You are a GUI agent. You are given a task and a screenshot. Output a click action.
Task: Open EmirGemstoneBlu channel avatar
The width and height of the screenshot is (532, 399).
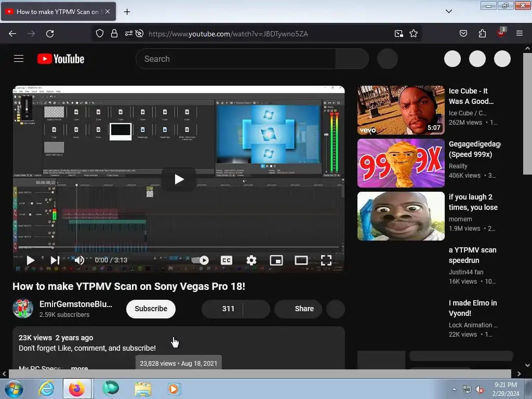(23, 309)
